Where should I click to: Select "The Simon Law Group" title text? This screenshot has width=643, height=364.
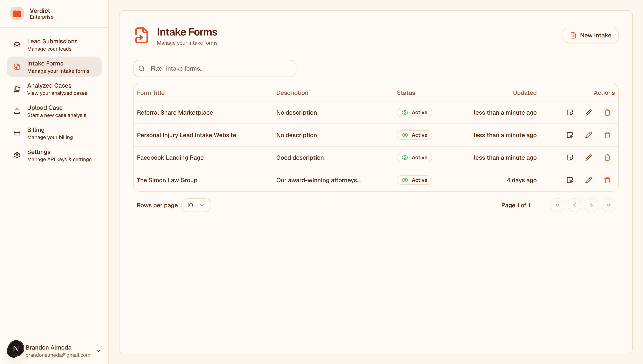coord(167,180)
